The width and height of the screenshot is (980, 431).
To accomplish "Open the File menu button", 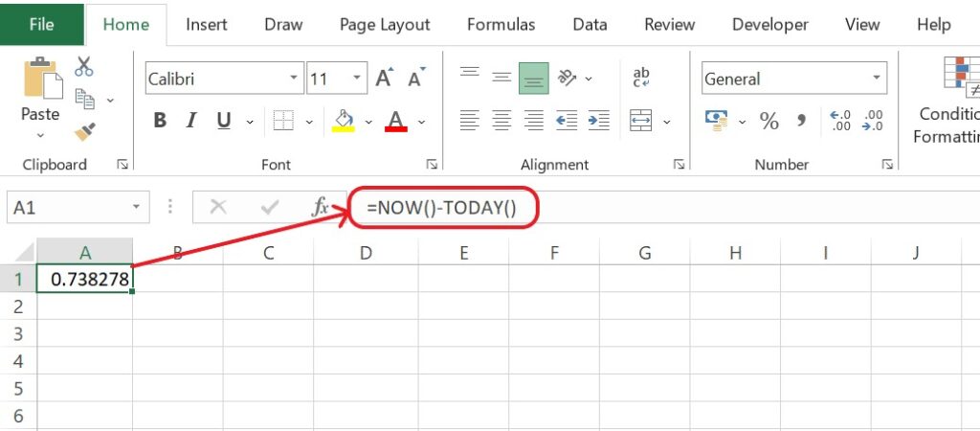I will tap(42, 24).
